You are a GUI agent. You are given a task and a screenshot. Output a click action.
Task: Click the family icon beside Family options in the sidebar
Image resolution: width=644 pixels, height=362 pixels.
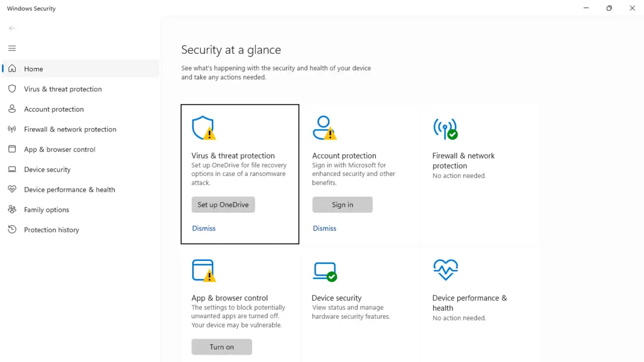pyautogui.click(x=12, y=209)
